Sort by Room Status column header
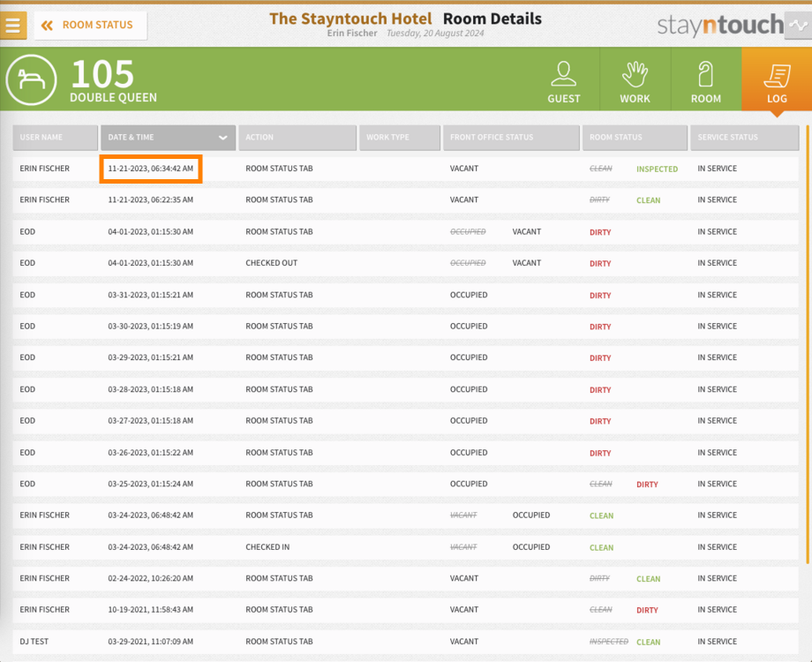 coord(635,138)
